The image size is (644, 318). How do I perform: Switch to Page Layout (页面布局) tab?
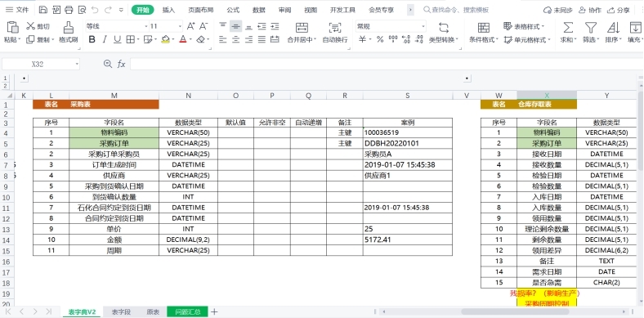(201, 10)
